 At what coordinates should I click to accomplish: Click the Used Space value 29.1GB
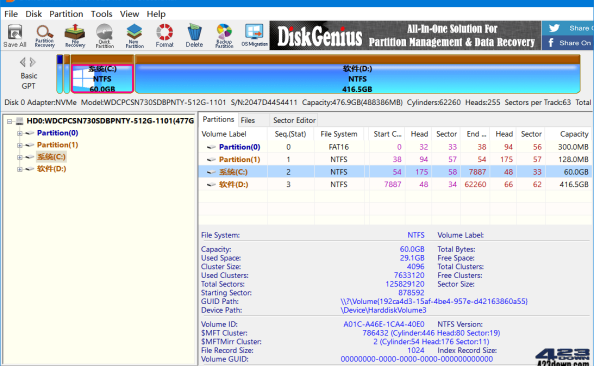click(x=411, y=258)
